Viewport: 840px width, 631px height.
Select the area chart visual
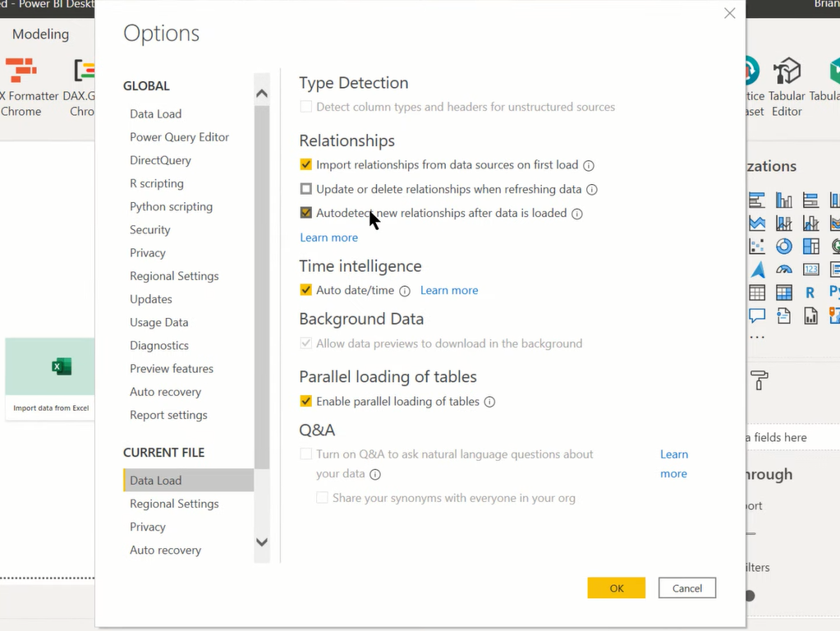click(x=757, y=223)
